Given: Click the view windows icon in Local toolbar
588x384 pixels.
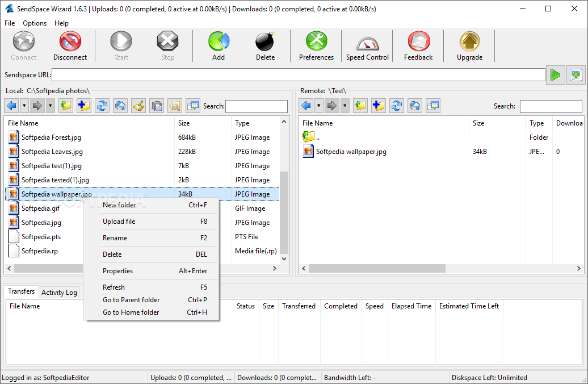Looking at the screenshot, I should coord(193,106).
